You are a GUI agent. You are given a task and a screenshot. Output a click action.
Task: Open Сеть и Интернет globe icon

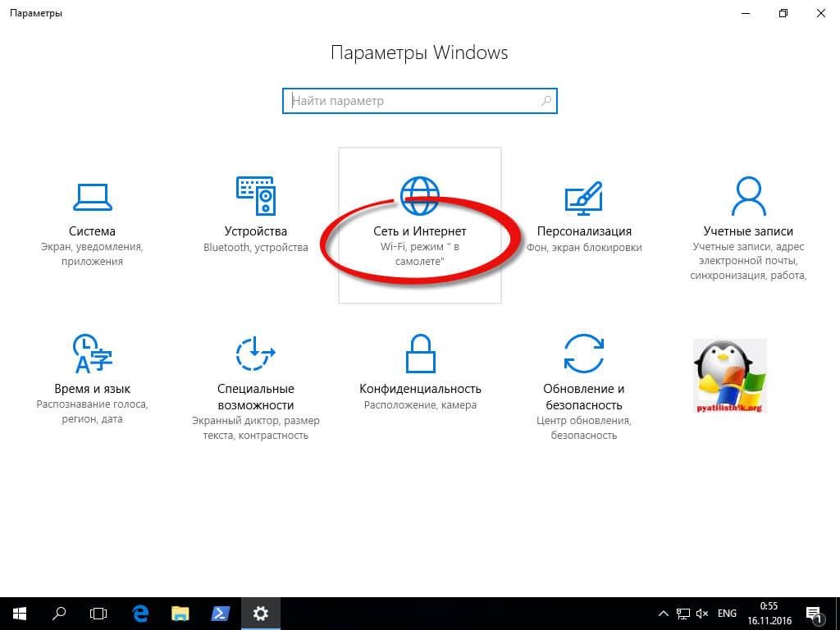coord(419,195)
